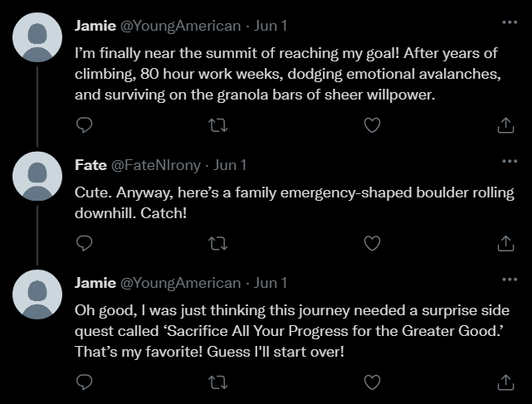Open the @FateNIrony handle link

[x=155, y=165]
